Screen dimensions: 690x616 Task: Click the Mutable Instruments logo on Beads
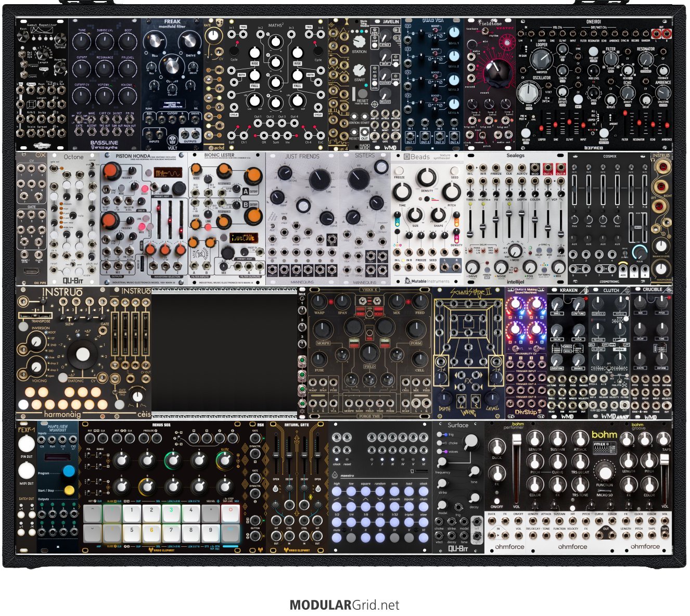pos(427,281)
